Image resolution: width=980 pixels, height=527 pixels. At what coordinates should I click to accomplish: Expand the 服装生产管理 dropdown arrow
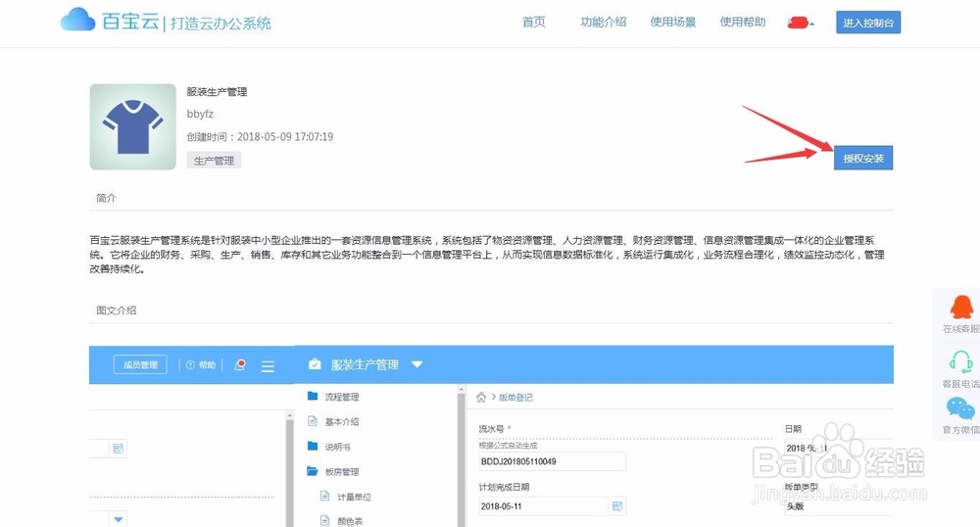click(416, 364)
